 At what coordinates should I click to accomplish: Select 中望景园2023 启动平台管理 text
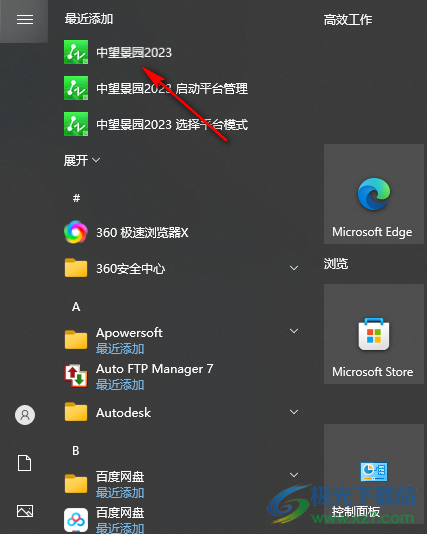click(x=172, y=89)
